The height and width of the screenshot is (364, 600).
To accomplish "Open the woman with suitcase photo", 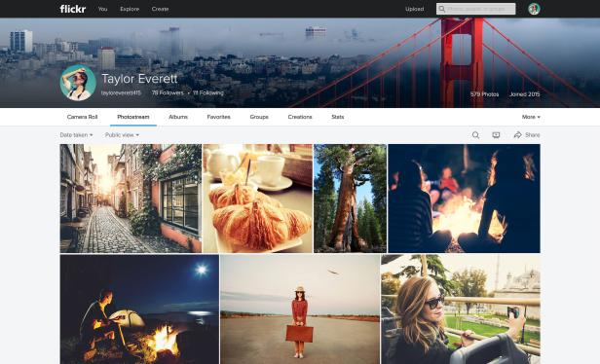I will tap(300, 309).
